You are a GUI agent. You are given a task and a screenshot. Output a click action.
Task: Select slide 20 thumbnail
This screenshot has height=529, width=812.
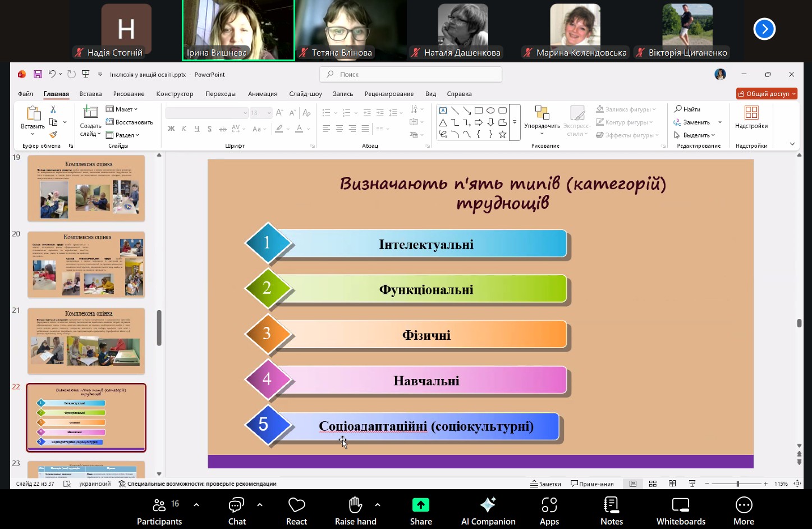tap(86, 264)
